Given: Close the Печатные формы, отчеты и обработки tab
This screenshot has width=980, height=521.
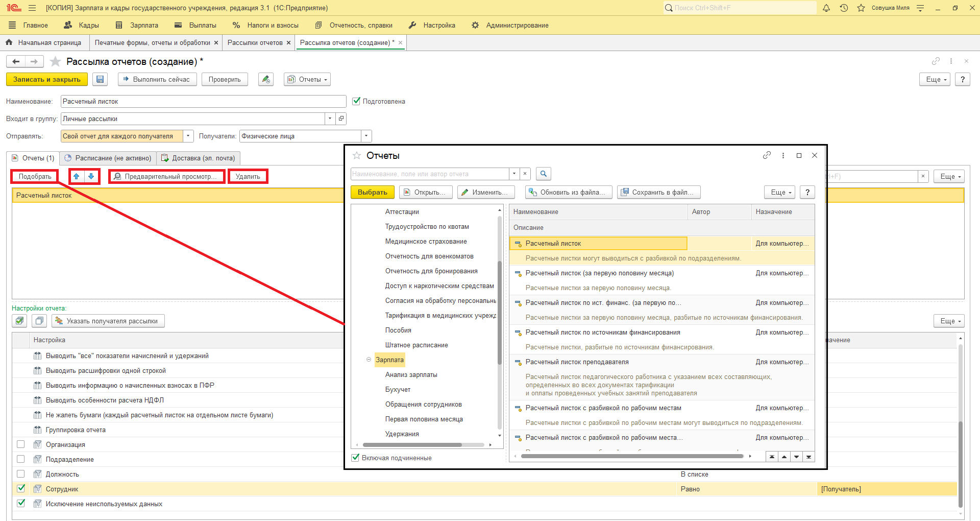Looking at the screenshot, I should (216, 43).
